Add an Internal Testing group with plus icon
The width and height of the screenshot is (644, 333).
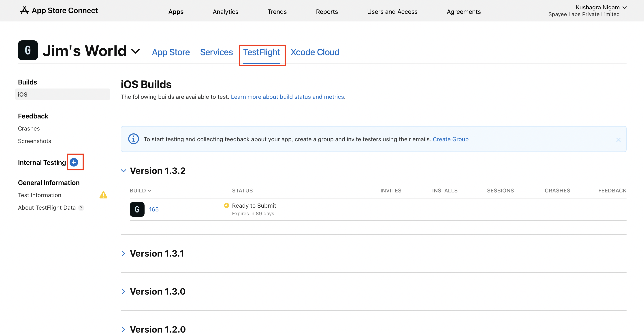coord(74,162)
